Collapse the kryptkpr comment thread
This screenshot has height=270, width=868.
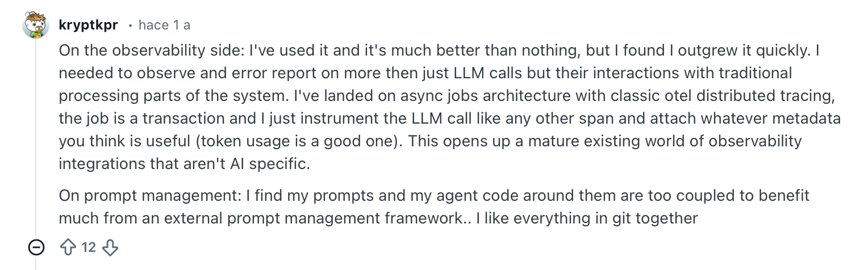click(x=36, y=248)
